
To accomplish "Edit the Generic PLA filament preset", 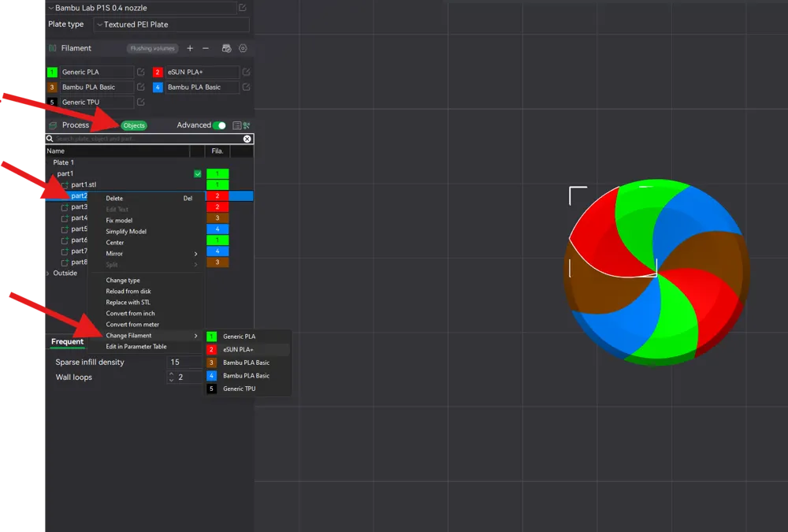I will (140, 73).
